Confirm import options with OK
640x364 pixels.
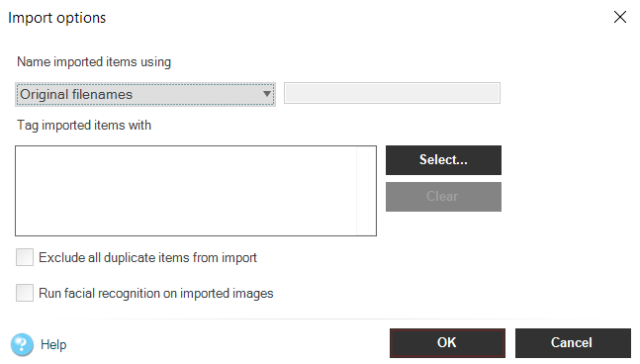[x=447, y=343]
